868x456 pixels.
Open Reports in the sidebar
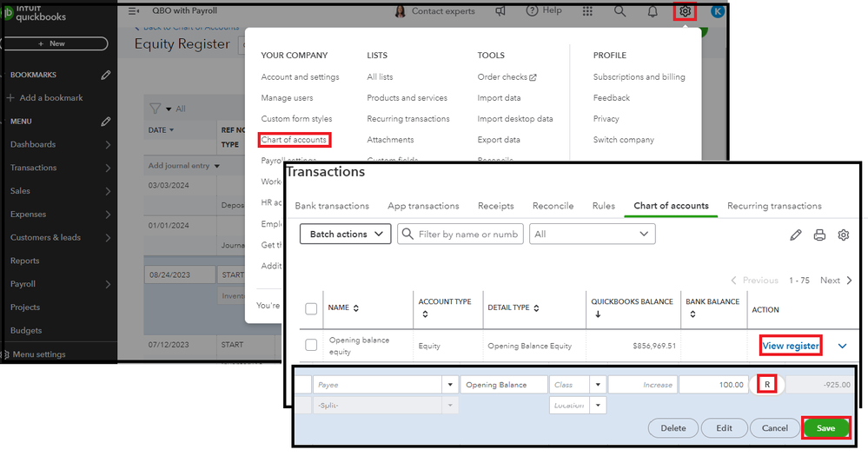coord(25,261)
